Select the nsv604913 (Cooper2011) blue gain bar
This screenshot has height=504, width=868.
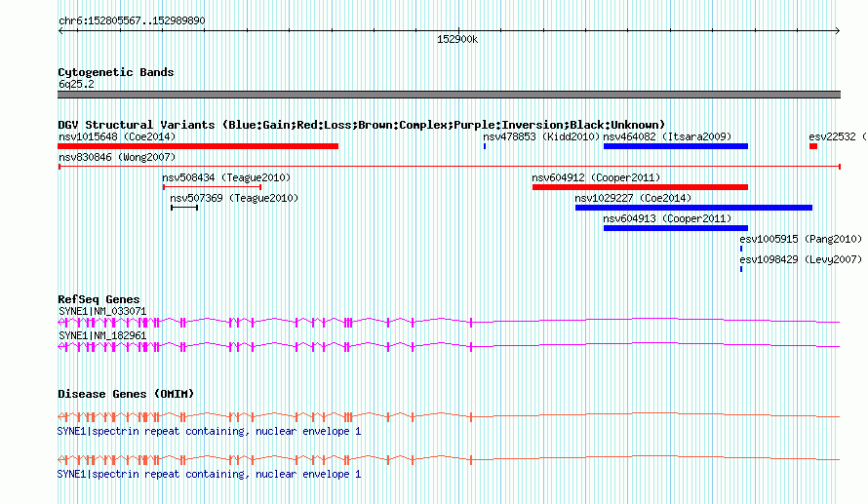pos(676,228)
